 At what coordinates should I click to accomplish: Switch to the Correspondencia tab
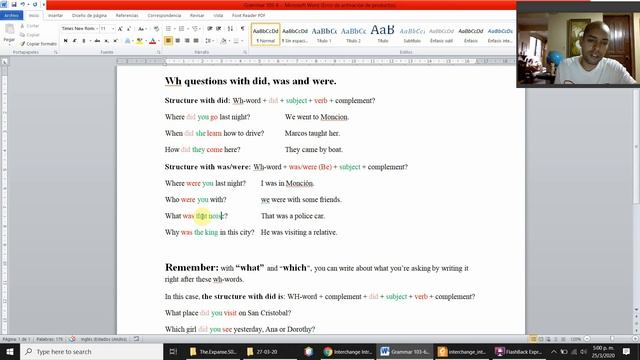click(164, 15)
